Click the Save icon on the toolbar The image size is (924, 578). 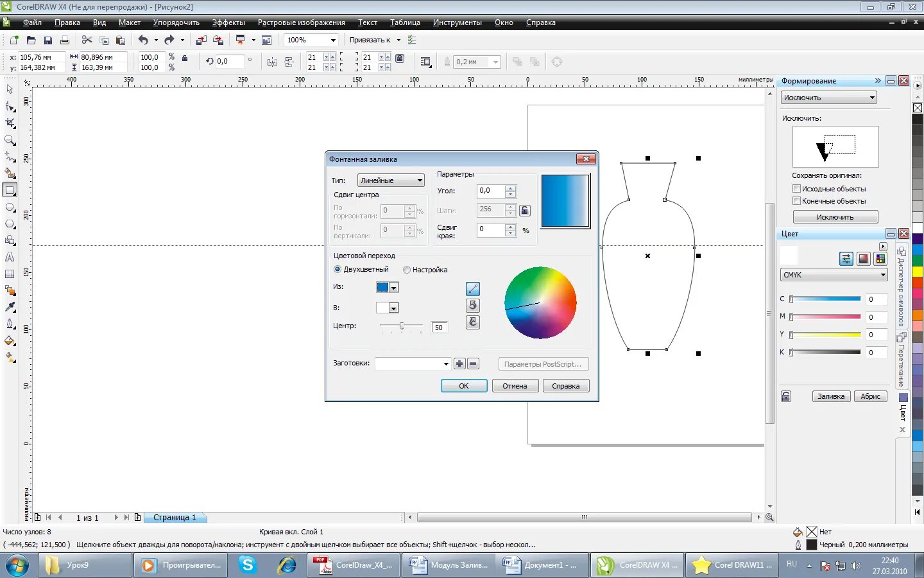click(x=47, y=39)
